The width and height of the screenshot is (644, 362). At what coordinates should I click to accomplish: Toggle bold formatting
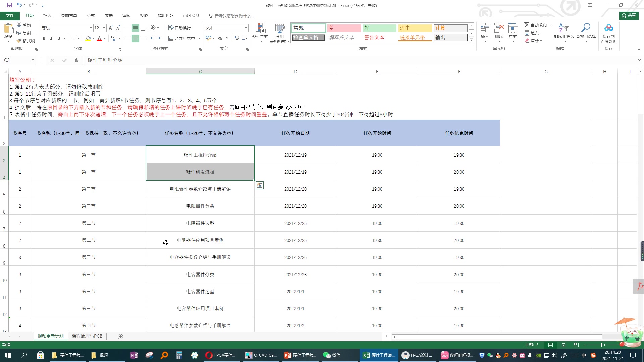[44, 38]
